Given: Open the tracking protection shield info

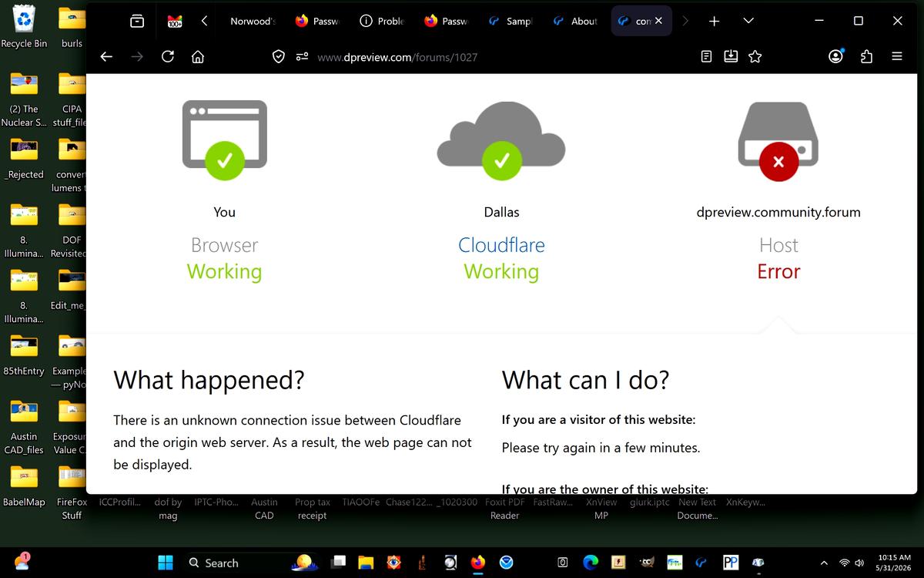Looking at the screenshot, I should click(280, 56).
